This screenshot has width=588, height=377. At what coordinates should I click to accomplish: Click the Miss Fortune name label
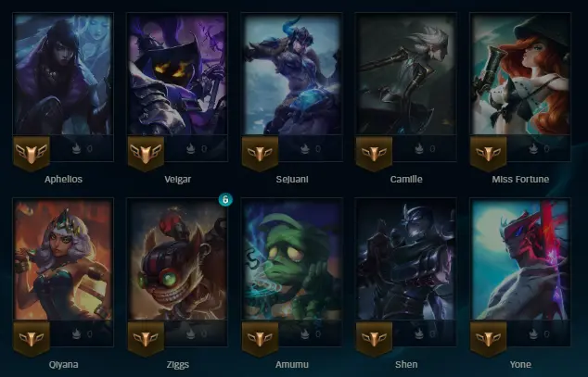click(x=520, y=180)
